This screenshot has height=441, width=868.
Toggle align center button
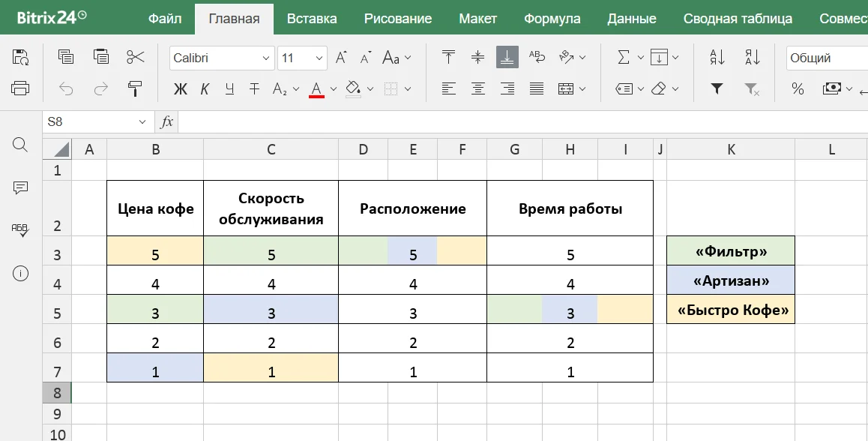pyautogui.click(x=477, y=88)
